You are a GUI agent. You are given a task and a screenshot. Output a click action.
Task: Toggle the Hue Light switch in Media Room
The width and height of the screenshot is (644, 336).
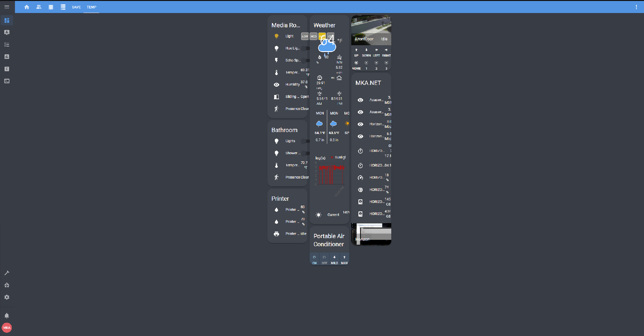(x=305, y=48)
